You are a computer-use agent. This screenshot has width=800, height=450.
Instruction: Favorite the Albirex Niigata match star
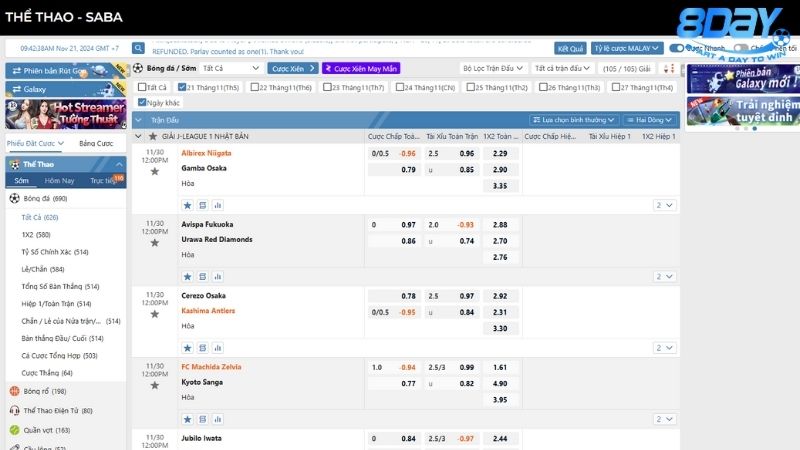click(x=155, y=171)
